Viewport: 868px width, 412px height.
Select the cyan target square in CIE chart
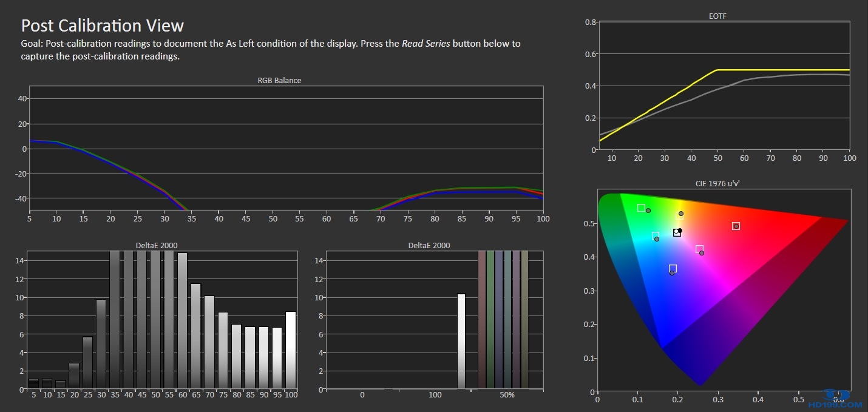point(655,235)
